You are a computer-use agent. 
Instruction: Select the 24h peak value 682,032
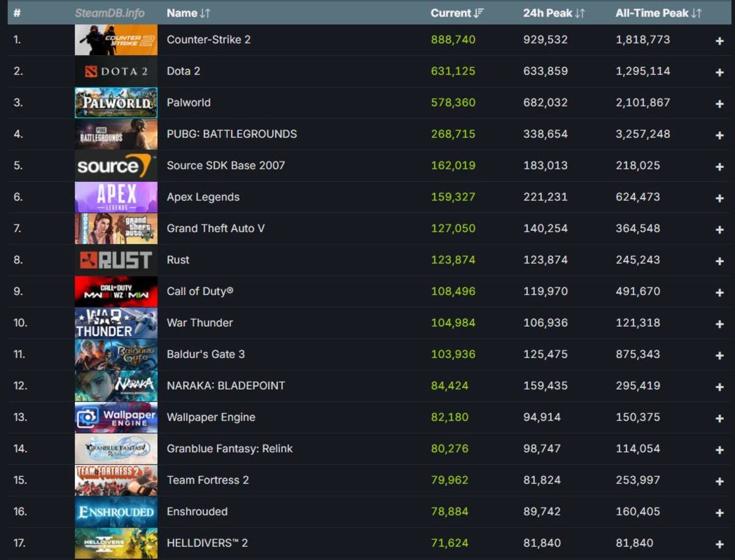pos(545,103)
